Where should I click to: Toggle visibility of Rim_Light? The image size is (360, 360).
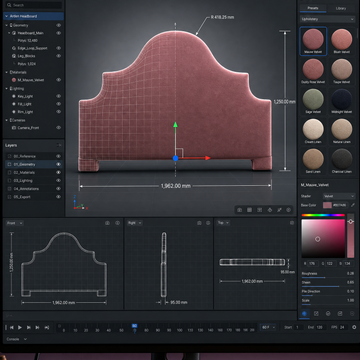pyautogui.click(x=59, y=112)
